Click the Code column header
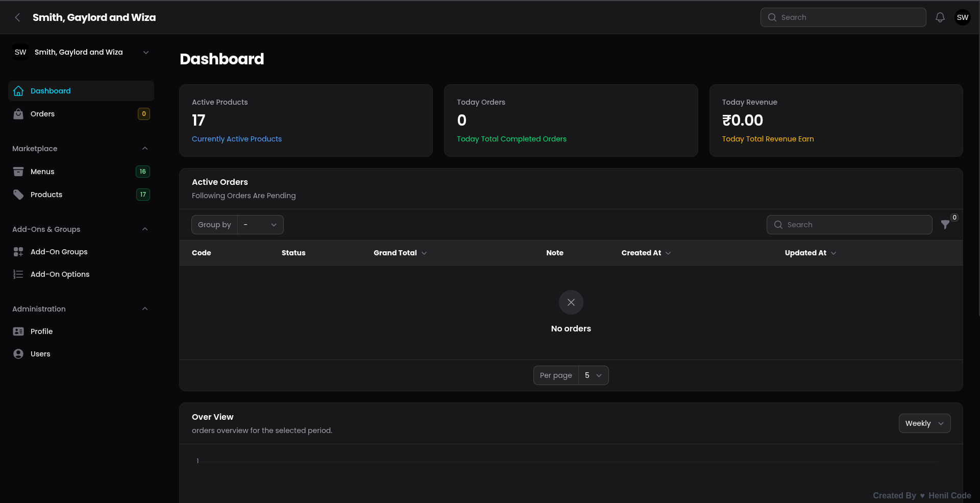Screen dimensions: 980x503 pos(202,253)
